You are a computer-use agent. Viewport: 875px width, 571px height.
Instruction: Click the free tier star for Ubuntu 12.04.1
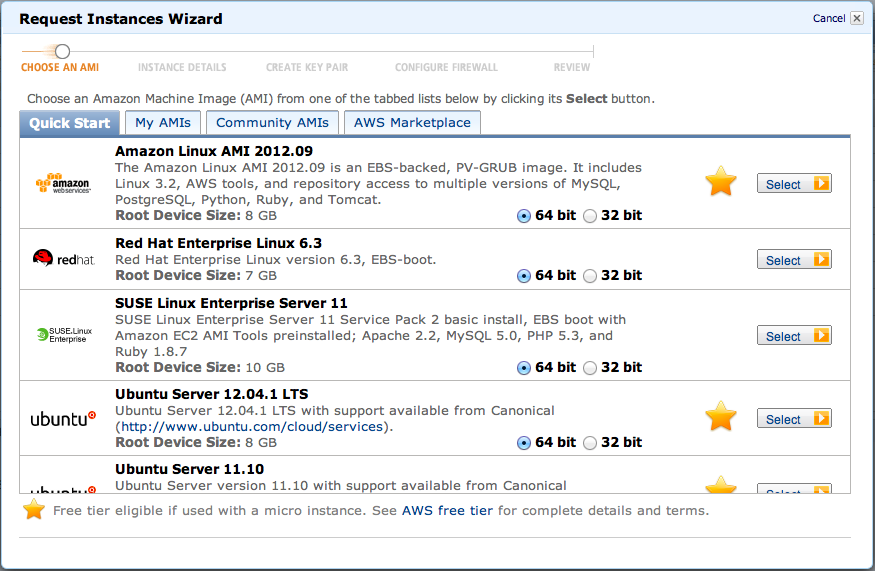tap(720, 416)
